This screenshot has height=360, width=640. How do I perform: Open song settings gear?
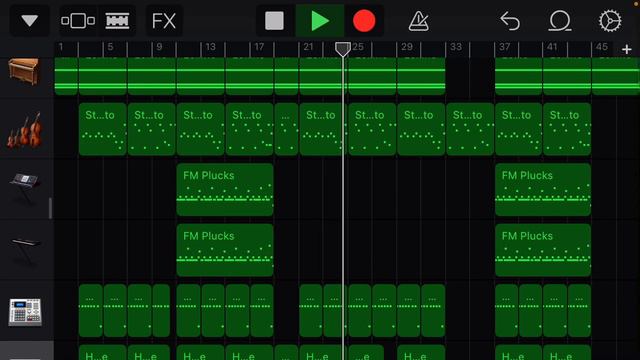pos(610,20)
